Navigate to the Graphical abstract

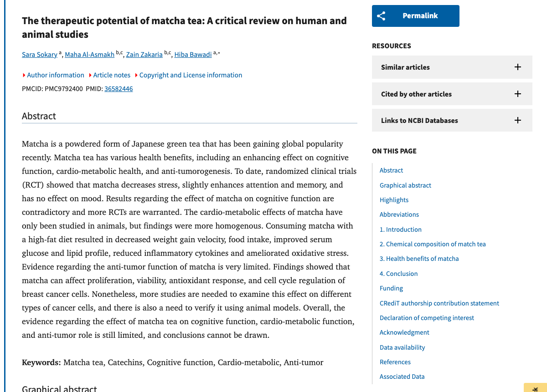(405, 185)
